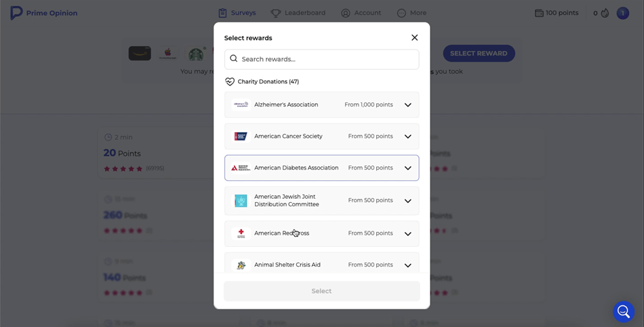
Task: Click the Surveys clipboard icon
Action: click(x=222, y=13)
